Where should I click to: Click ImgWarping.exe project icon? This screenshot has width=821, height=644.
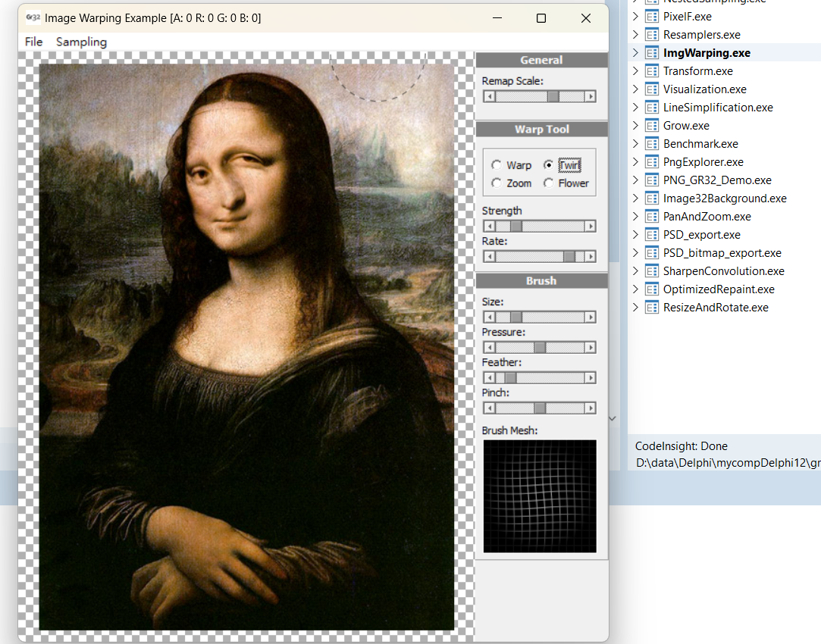(x=652, y=53)
